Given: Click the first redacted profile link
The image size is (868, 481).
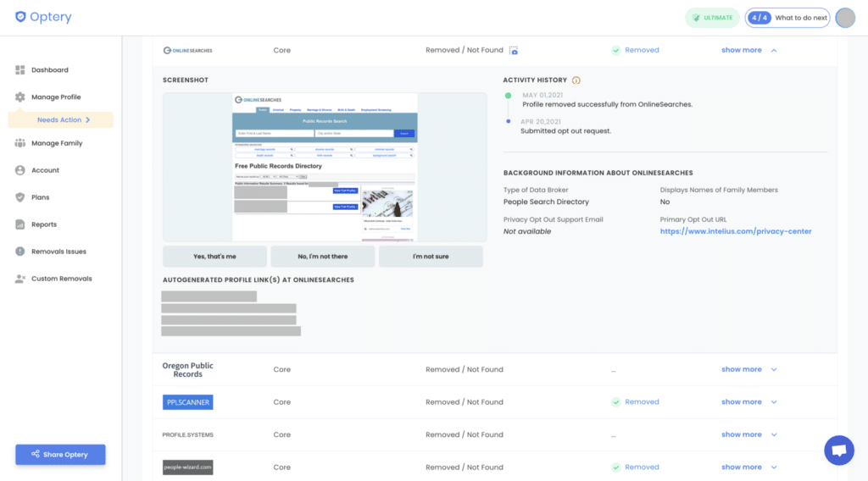Looking at the screenshot, I should pyautogui.click(x=209, y=296).
